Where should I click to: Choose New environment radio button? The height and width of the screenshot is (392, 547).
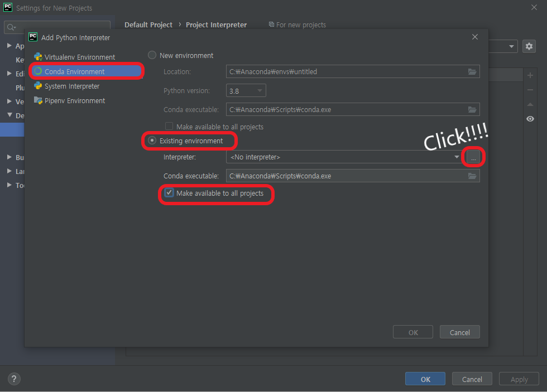point(152,55)
